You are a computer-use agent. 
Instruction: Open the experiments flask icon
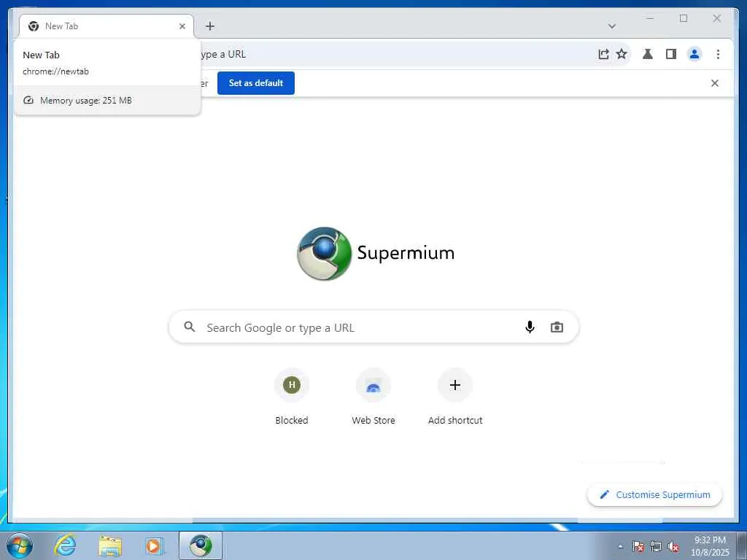[x=648, y=54]
